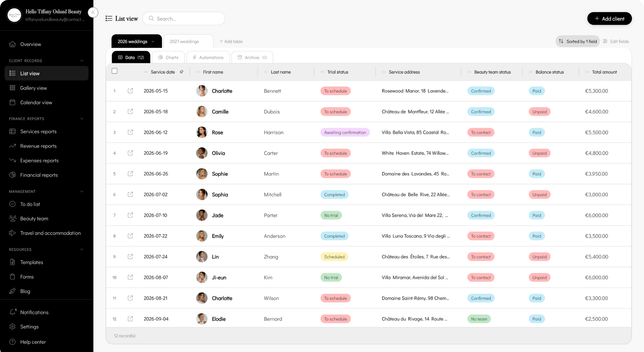
Task: Open the Templates page
Action: coord(47,262)
